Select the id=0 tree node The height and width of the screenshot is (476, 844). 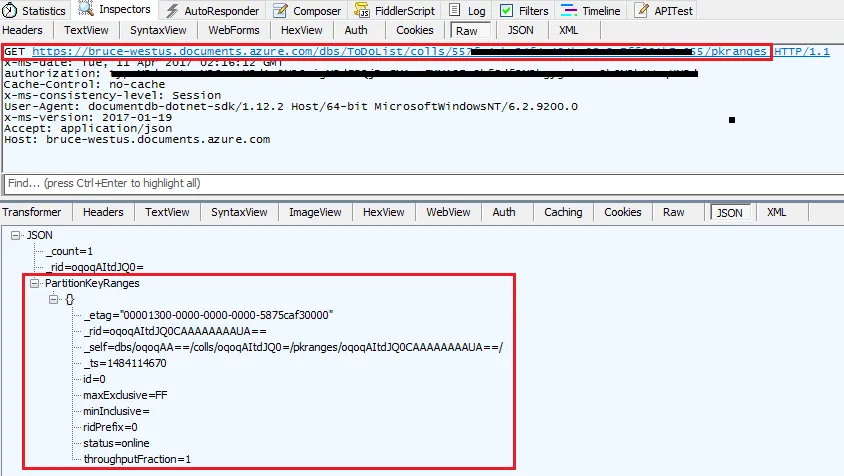click(94, 379)
